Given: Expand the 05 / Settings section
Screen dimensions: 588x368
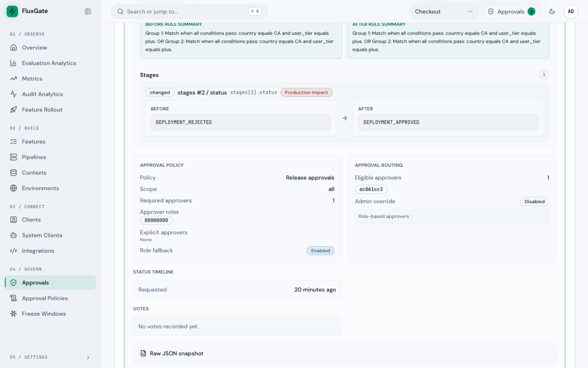Looking at the screenshot, I should [x=50, y=357].
